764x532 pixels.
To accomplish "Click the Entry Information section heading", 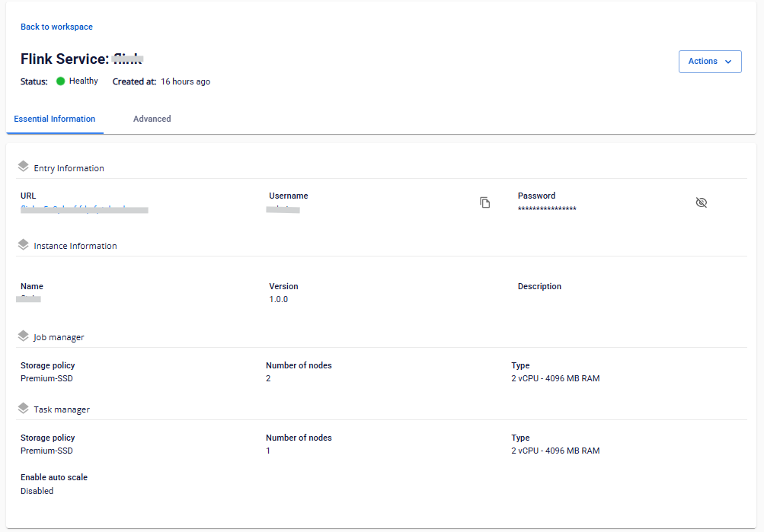I will tap(69, 168).
